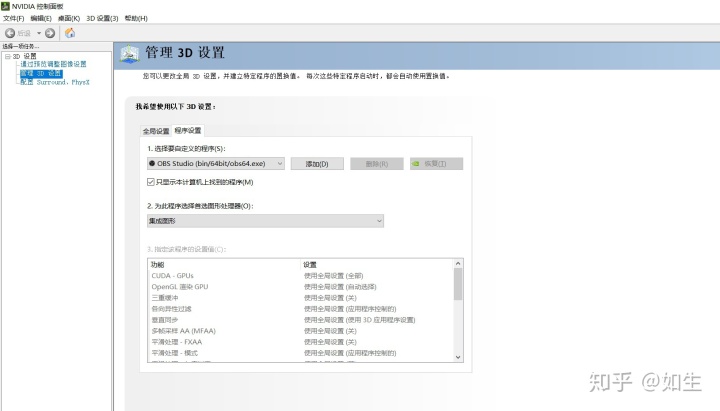720x411 pixels.
Task: Select the CUDA - GPUs row
Action: click(x=300, y=276)
